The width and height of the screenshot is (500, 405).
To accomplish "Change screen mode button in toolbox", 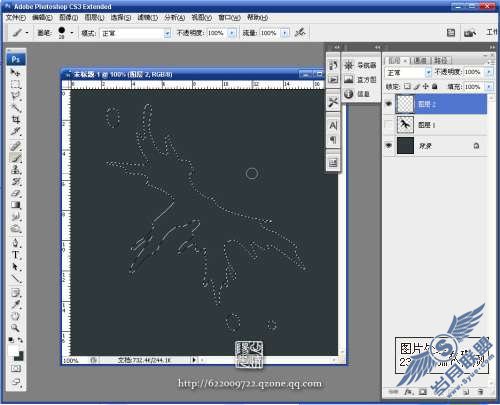I will click(15, 381).
